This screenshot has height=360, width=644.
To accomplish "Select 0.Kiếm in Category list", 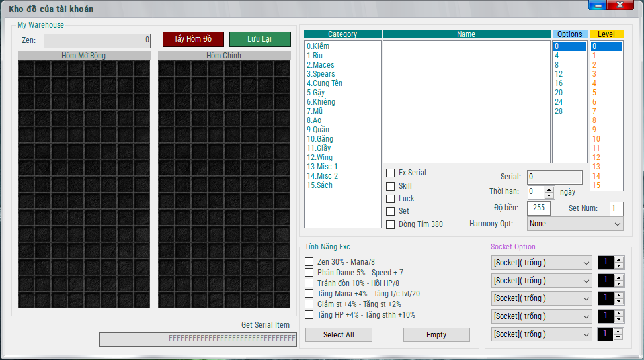I will coord(318,46).
